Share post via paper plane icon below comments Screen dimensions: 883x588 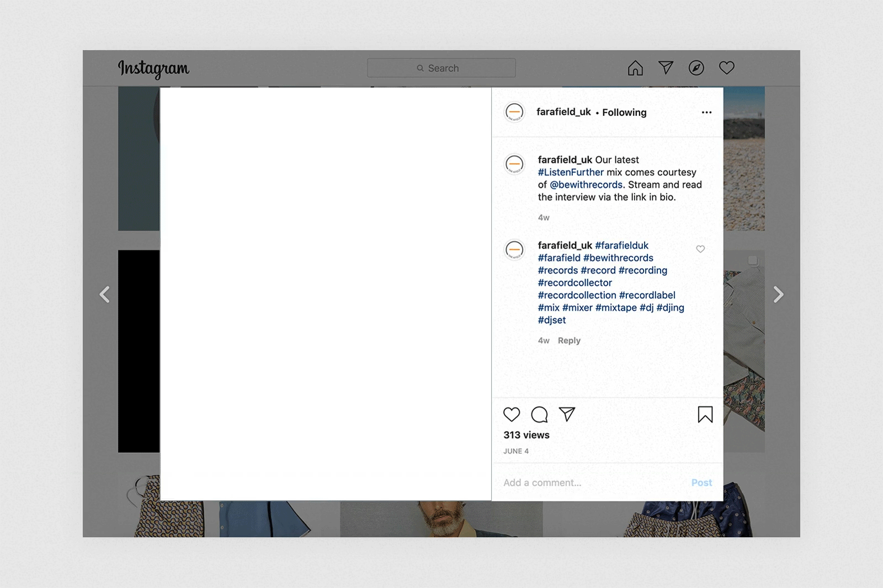pyautogui.click(x=567, y=414)
